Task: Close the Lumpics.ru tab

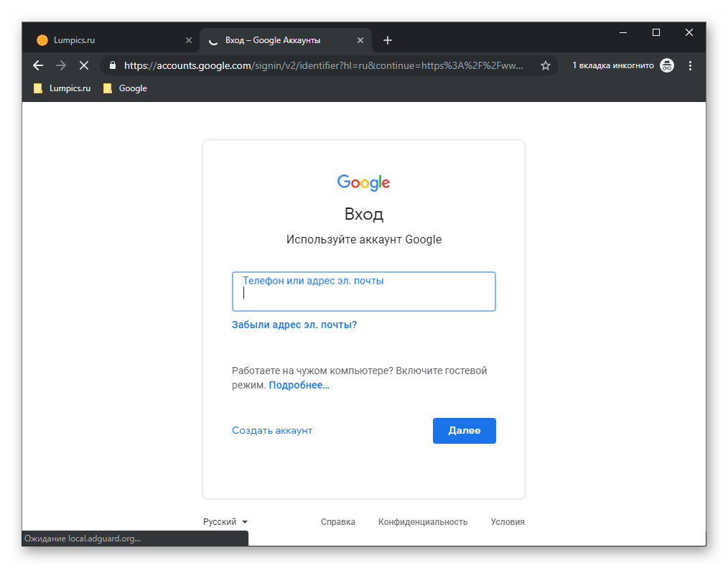Action: pos(189,40)
